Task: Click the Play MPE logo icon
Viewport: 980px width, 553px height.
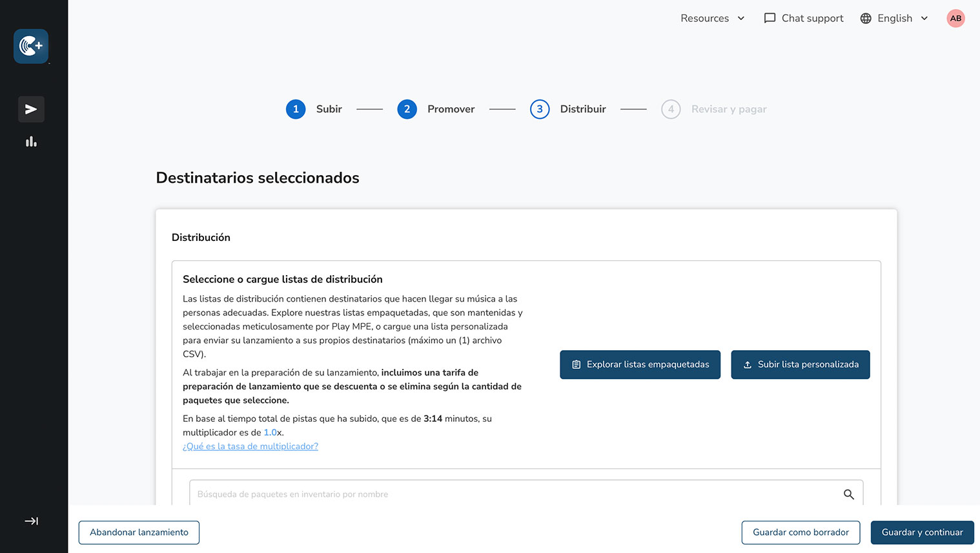Action: (x=31, y=47)
